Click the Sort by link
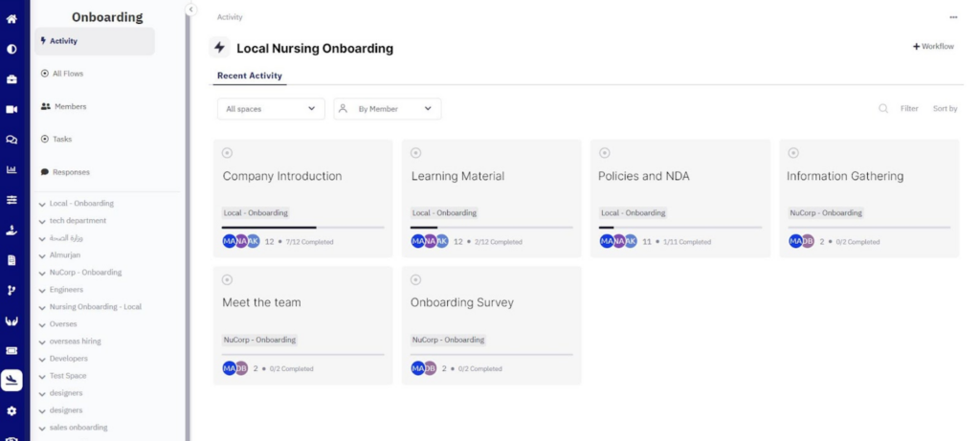This screenshot has width=980, height=441. click(945, 109)
